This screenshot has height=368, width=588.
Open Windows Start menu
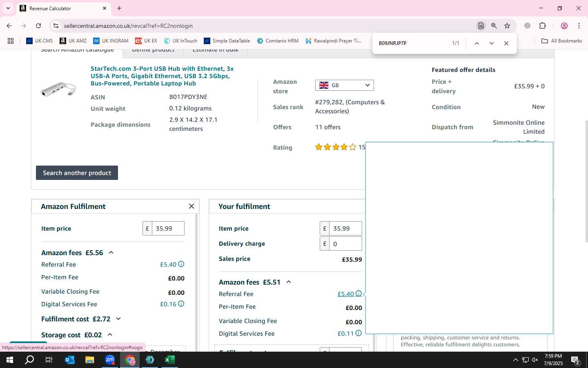tap(10, 360)
